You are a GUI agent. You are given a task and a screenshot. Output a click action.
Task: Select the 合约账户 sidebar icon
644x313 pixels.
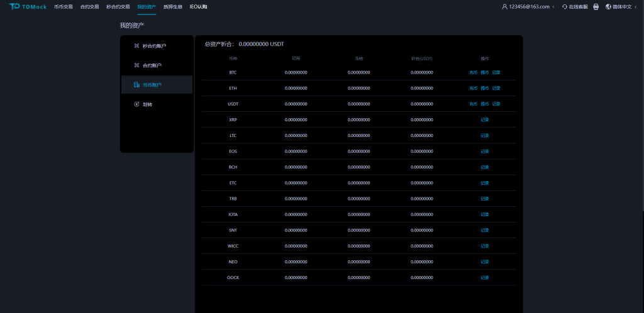coord(136,65)
